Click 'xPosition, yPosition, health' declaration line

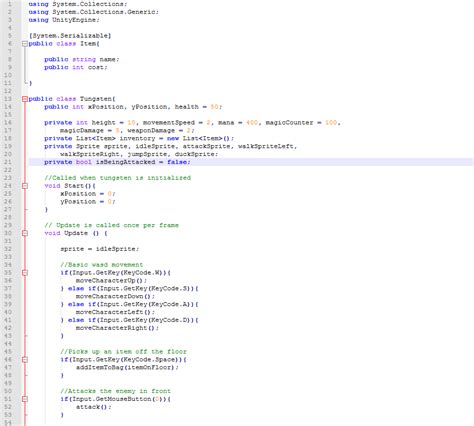(x=133, y=107)
